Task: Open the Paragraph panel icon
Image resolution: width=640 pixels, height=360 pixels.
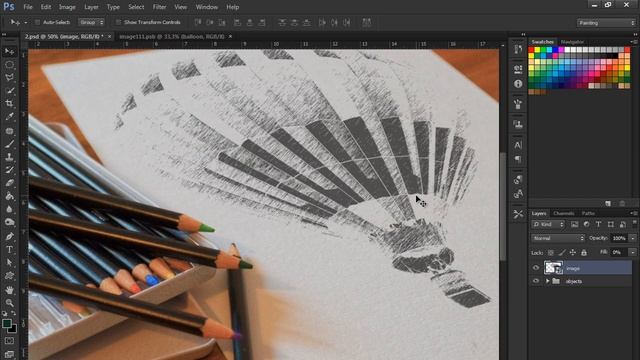Action: click(x=518, y=159)
